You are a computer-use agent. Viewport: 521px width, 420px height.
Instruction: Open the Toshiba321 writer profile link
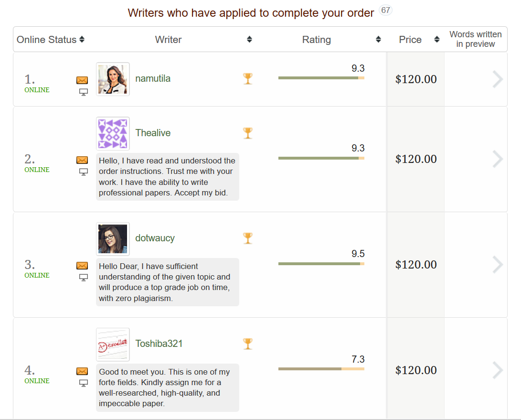pyautogui.click(x=159, y=344)
